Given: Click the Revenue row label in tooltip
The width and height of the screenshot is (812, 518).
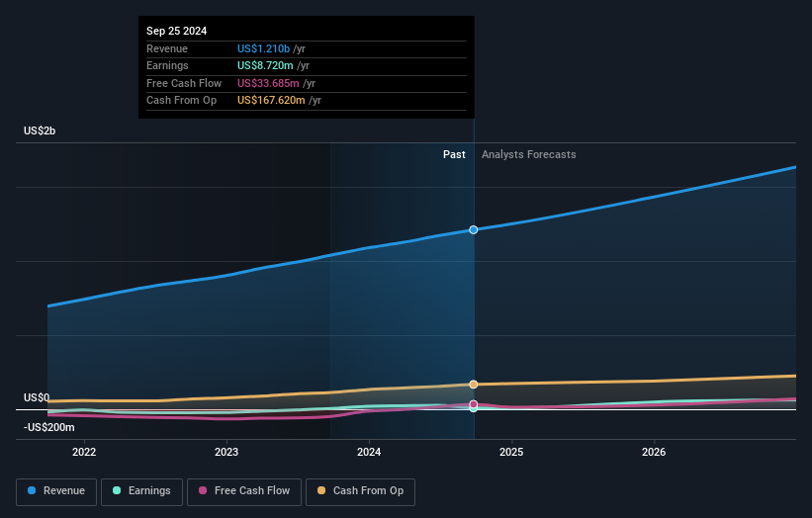Looking at the screenshot, I should 167,48.
